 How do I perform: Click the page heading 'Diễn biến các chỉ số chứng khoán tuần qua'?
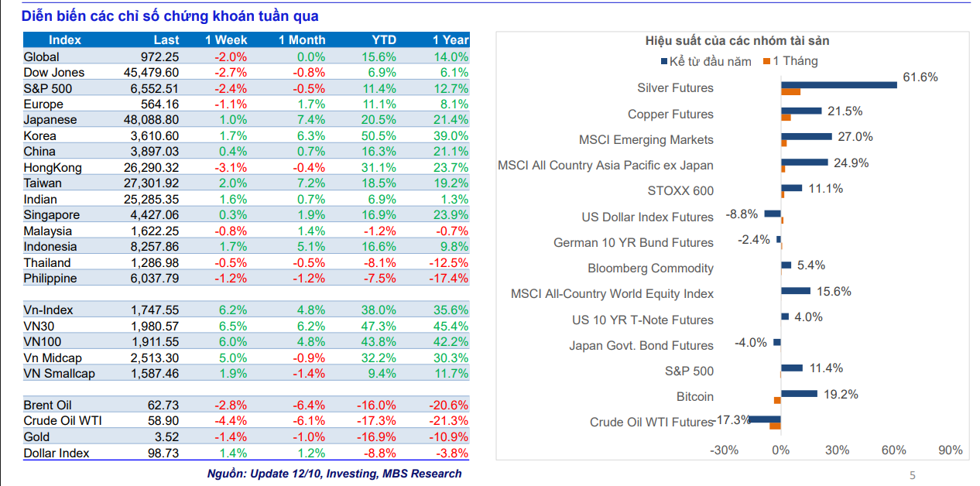click(170, 16)
